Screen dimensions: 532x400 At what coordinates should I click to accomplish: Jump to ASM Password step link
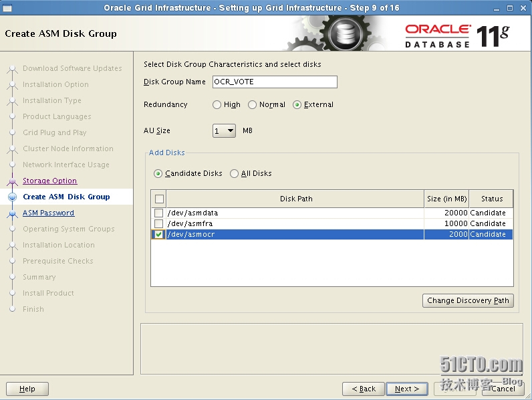tap(49, 213)
